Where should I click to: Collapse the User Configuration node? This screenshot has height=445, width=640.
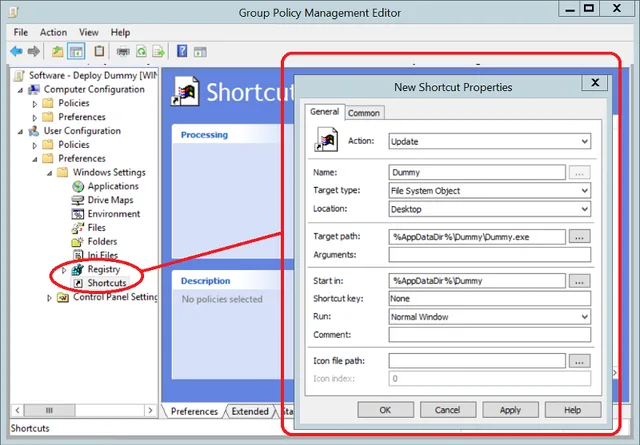[20, 132]
